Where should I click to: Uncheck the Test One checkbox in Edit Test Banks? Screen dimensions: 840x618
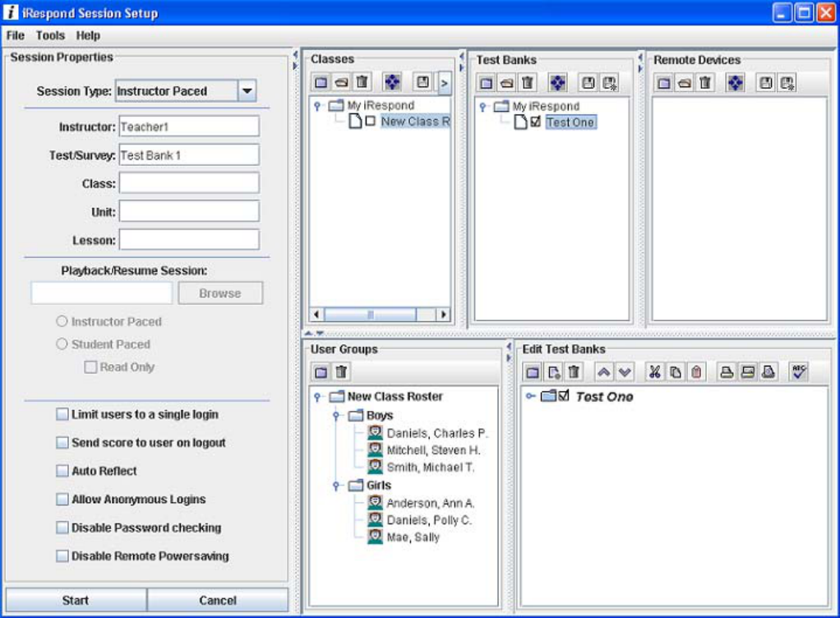point(564,396)
